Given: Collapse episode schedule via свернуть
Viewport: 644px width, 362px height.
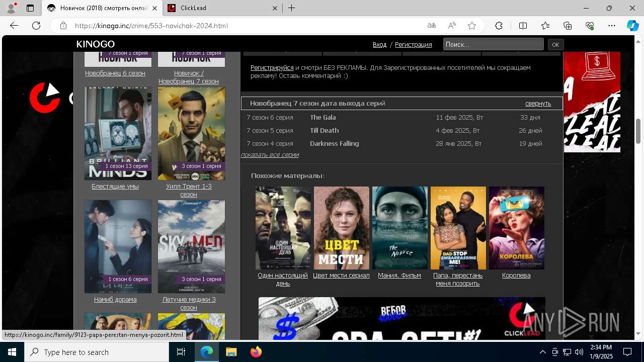Looking at the screenshot, I should pyautogui.click(x=538, y=104).
